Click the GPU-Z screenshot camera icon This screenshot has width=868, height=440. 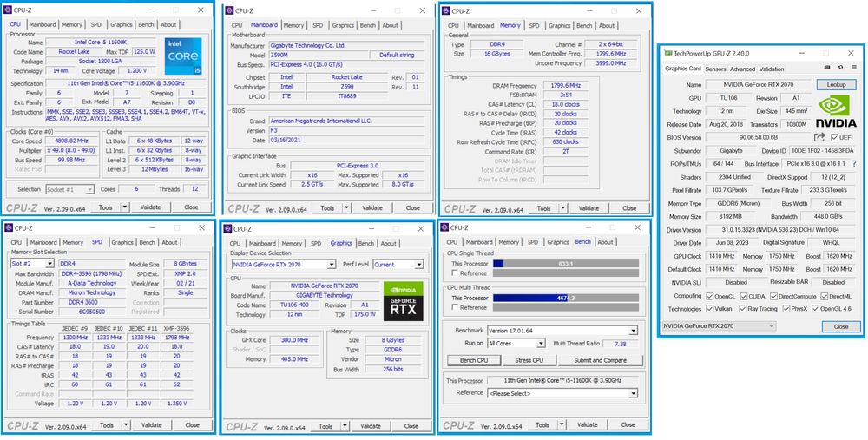[827, 68]
